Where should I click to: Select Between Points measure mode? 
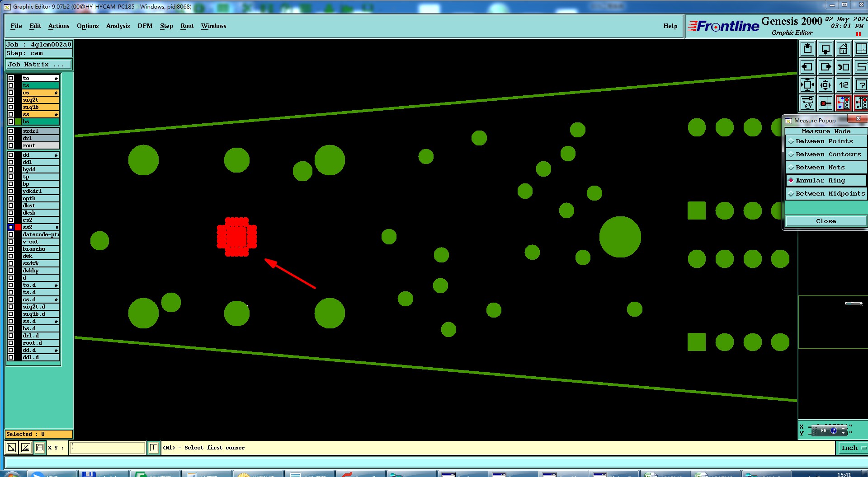click(x=826, y=141)
